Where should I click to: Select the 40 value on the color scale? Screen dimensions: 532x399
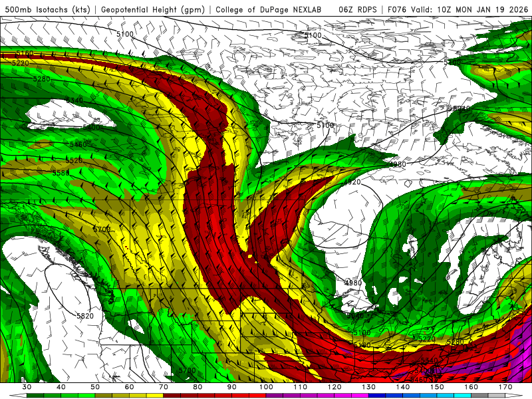click(x=61, y=387)
